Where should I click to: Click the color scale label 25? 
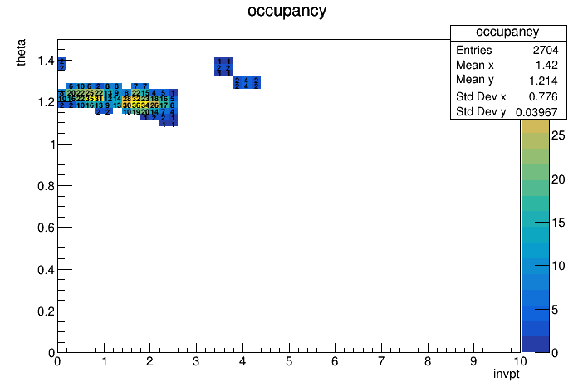point(558,135)
